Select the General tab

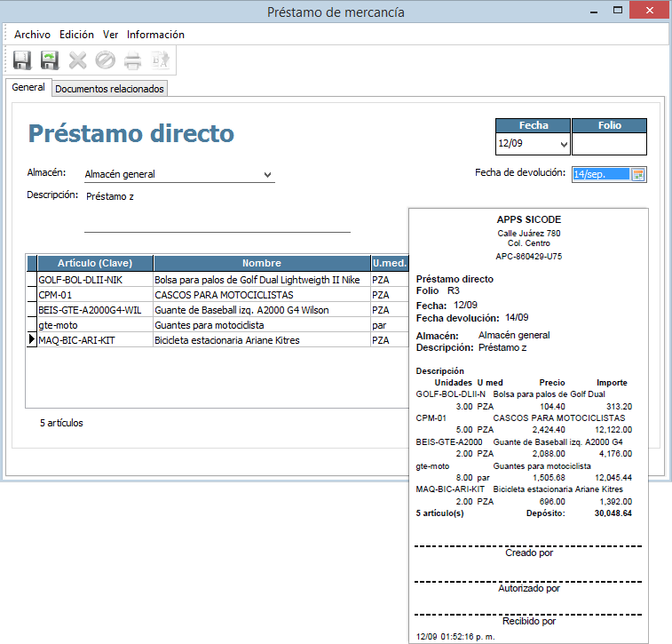[28, 88]
